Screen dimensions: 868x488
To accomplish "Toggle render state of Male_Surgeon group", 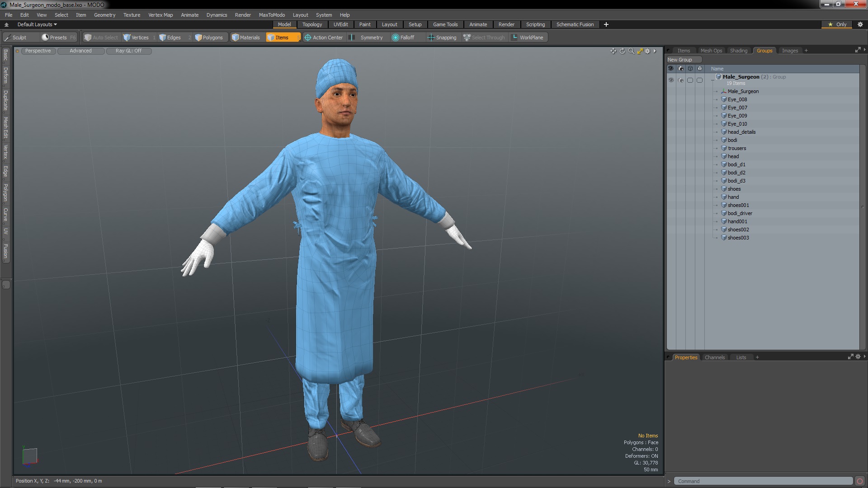I will (681, 80).
